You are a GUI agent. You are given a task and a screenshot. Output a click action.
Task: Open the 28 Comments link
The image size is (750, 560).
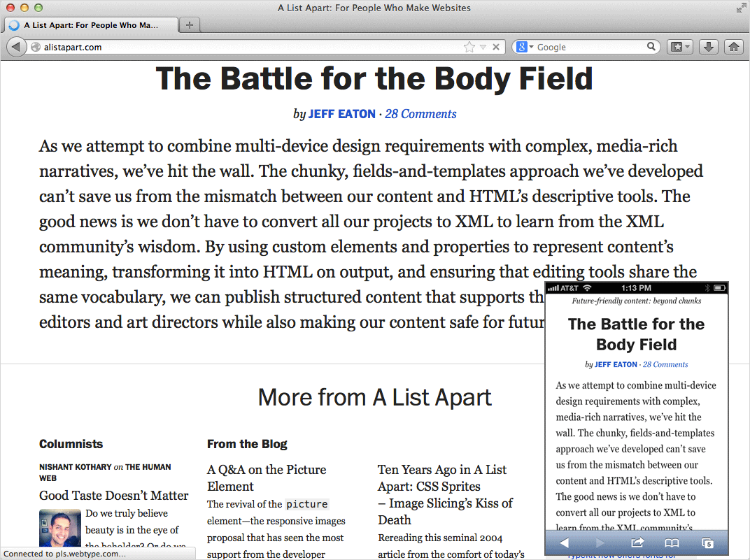420,114
